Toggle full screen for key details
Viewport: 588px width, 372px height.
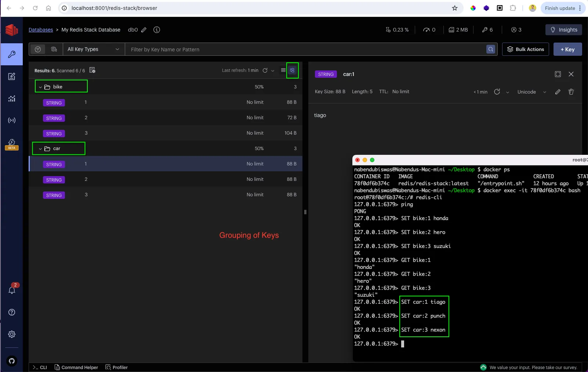coord(558,74)
